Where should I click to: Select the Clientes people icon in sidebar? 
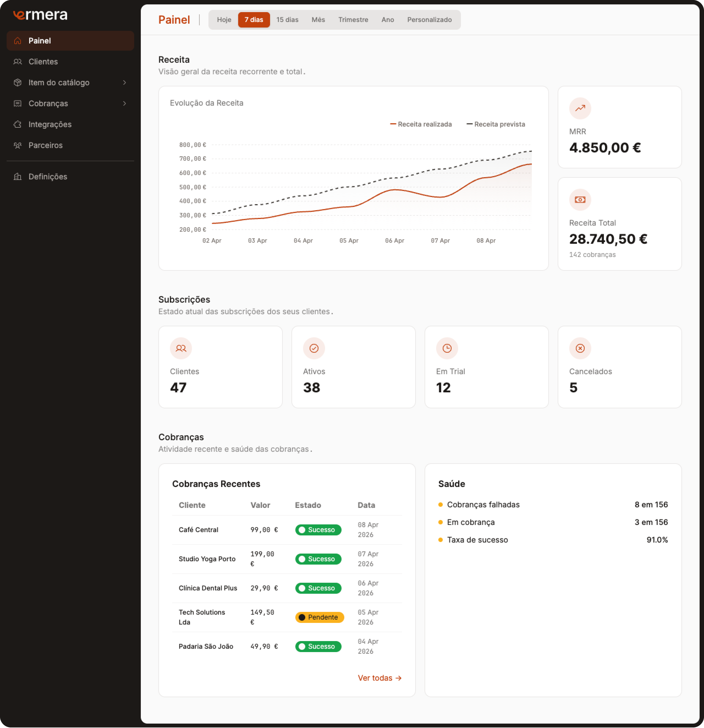point(17,62)
